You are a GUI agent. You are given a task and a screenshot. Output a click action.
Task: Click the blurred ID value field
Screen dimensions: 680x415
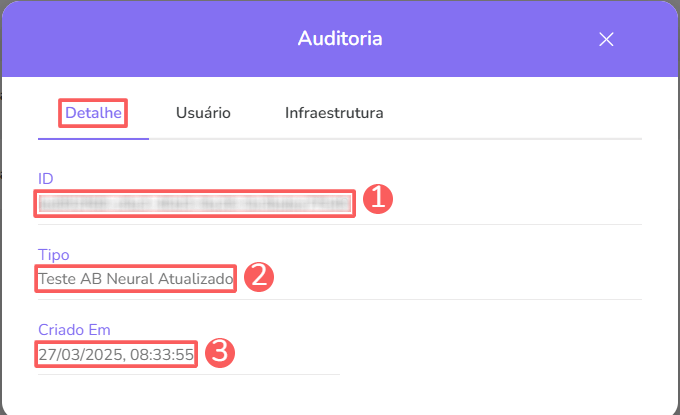point(195,203)
